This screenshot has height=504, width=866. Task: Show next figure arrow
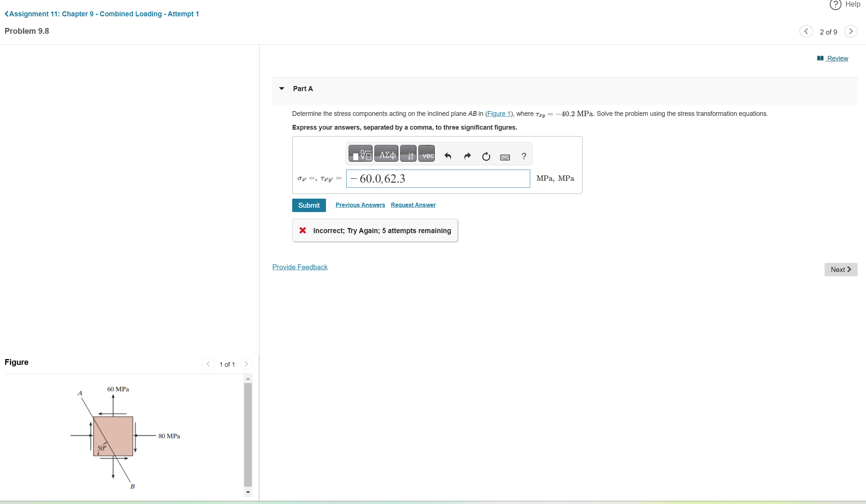(x=246, y=363)
